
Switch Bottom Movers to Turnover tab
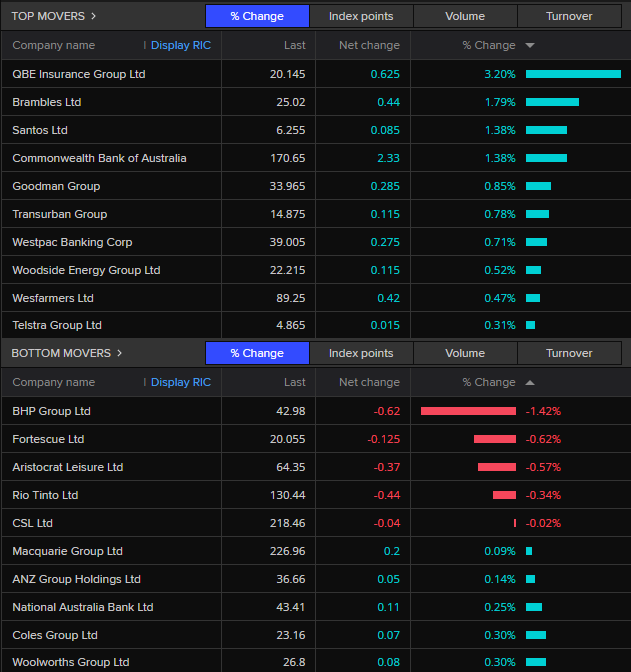569,353
